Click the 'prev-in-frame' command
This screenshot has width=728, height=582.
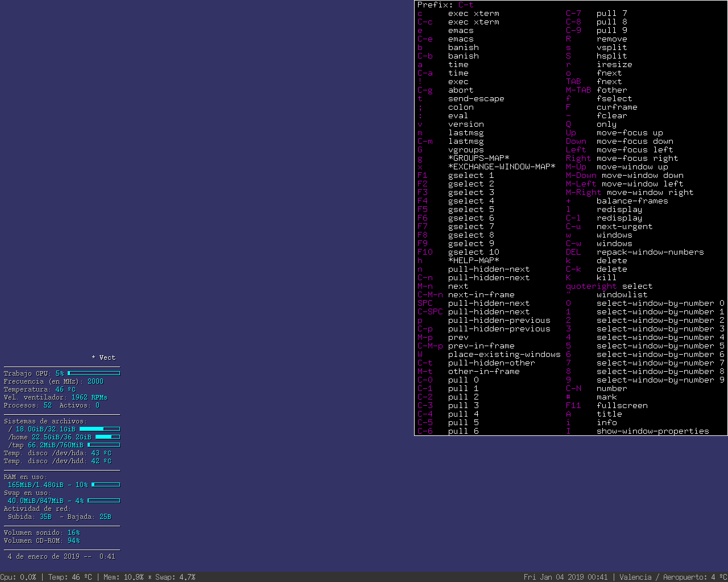coord(481,346)
